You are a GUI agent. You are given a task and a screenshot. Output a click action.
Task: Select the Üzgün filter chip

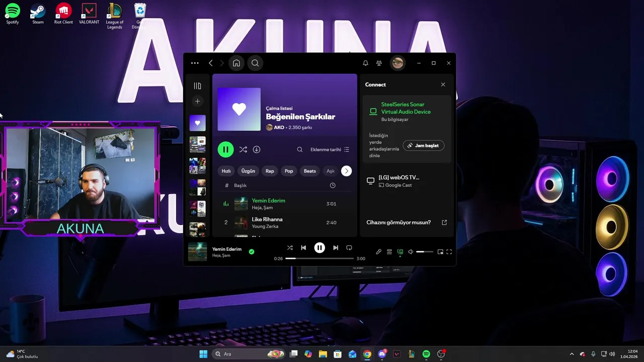pyautogui.click(x=248, y=171)
